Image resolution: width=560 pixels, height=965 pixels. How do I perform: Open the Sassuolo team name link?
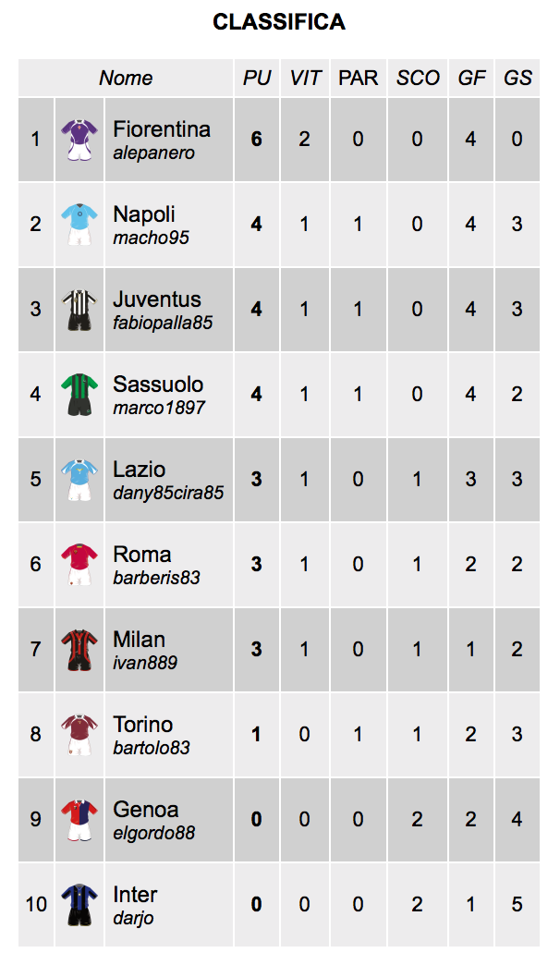click(158, 385)
